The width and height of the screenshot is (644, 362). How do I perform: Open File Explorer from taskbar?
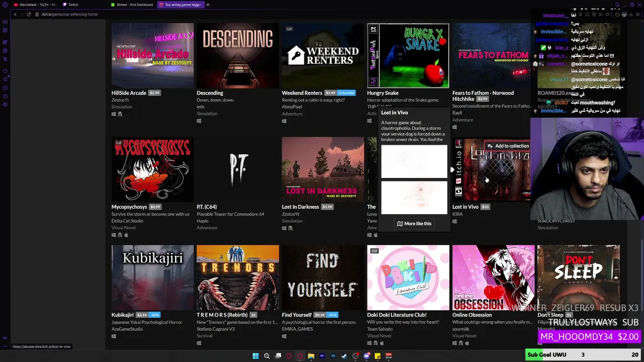pyautogui.click(x=311, y=356)
